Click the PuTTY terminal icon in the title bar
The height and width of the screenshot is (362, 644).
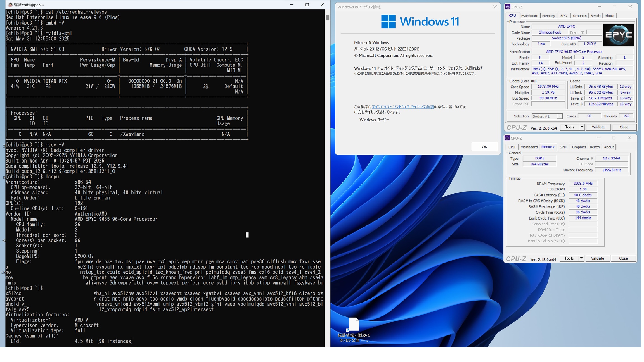coord(10,5)
